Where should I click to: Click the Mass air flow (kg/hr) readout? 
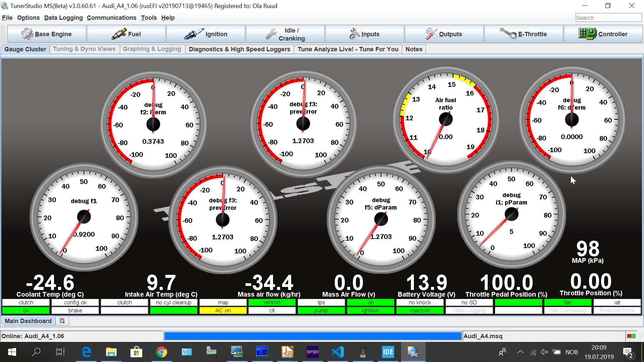(269, 286)
